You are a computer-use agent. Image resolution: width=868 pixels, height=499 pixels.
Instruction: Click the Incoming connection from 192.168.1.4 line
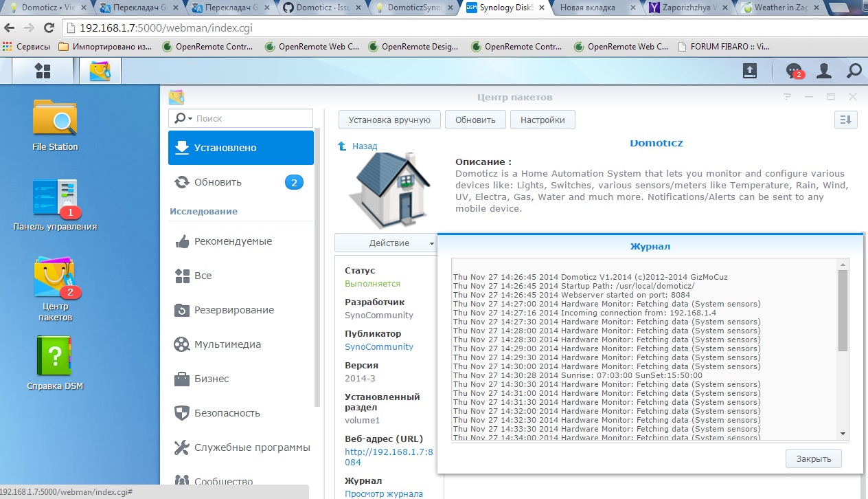(584, 313)
